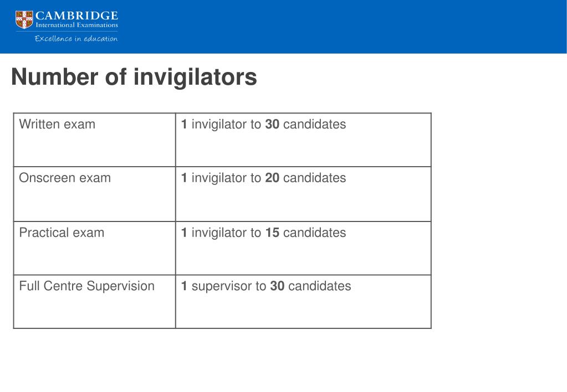Screen dimensions: 567x392
Task: Click the blue header banner area
Action: coord(284,27)
